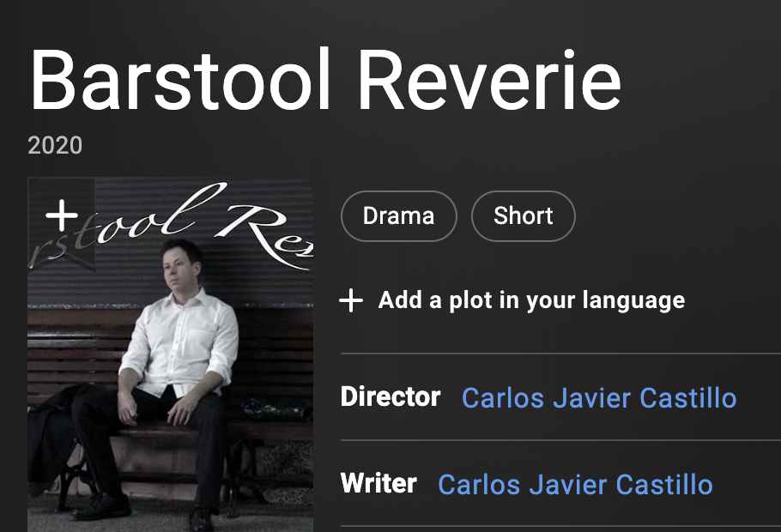Click the man in the white shirt on the poster

(180, 335)
